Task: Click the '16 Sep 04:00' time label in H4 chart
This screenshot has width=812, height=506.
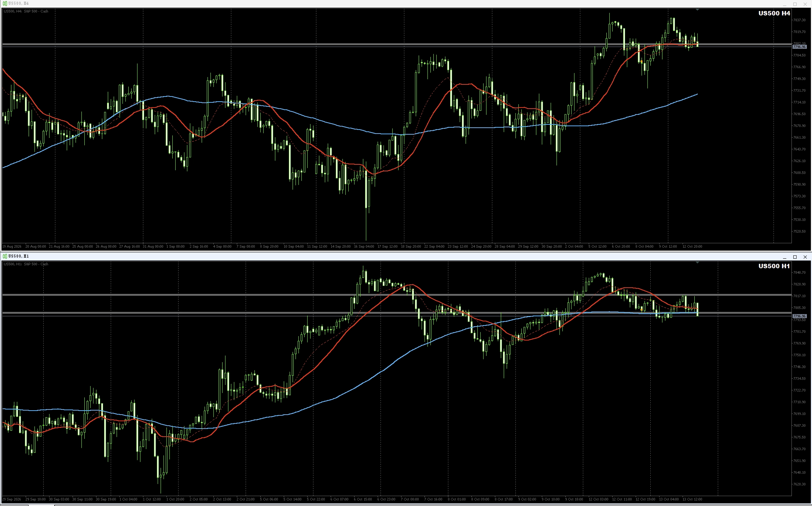Action: tap(364, 247)
